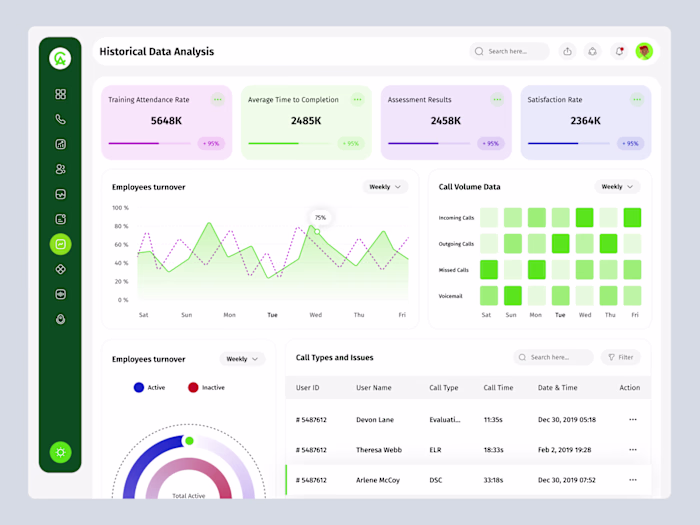Open the notifications bell

point(619,51)
